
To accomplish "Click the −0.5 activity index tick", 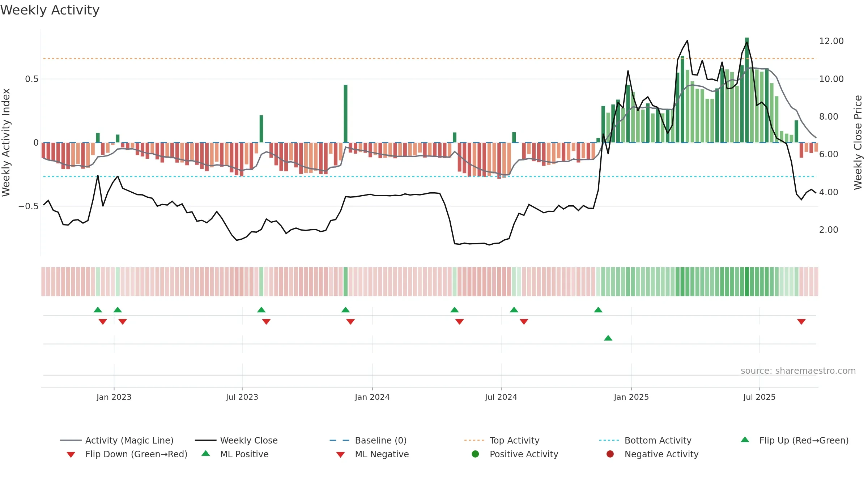I will pyautogui.click(x=29, y=206).
